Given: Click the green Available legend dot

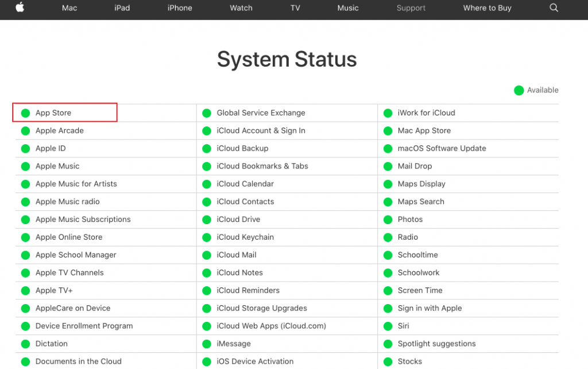Looking at the screenshot, I should pos(519,90).
